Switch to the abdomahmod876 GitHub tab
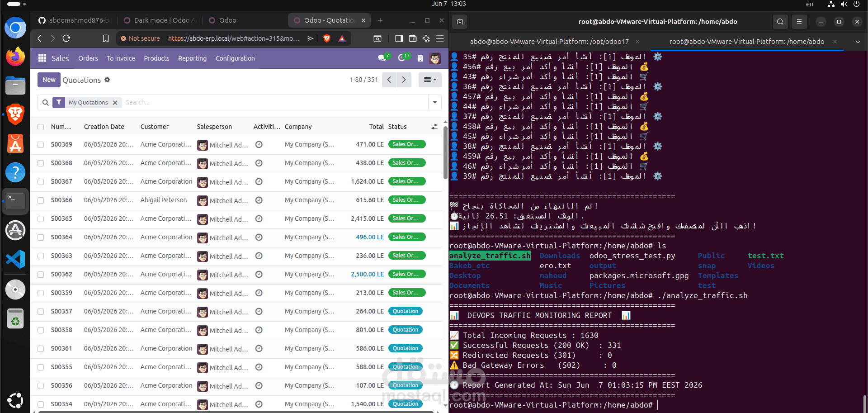The height and width of the screenshot is (413, 868). click(75, 20)
